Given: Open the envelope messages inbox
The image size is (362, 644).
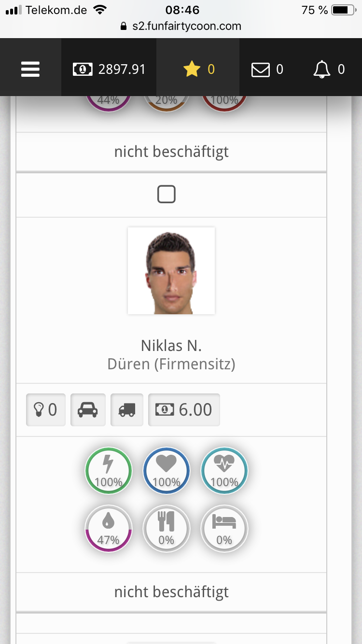Looking at the screenshot, I should point(267,70).
